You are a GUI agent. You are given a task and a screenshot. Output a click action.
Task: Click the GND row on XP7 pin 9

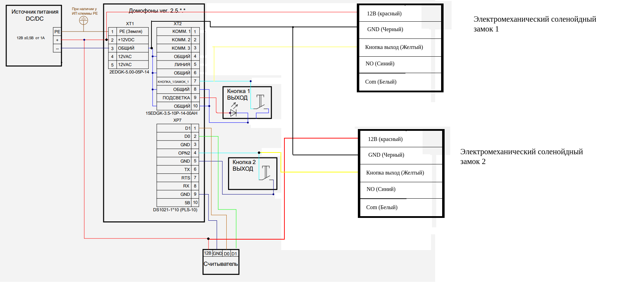178,194
